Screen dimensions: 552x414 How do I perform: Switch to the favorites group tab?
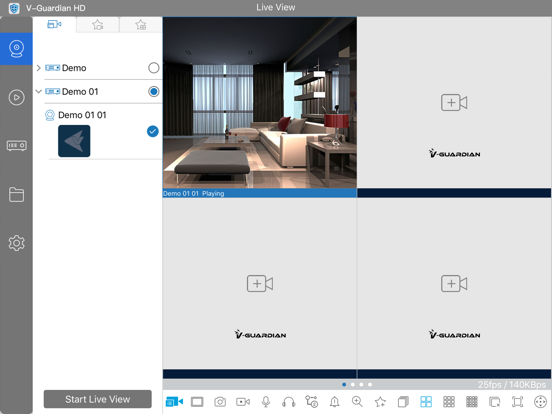[x=141, y=25]
